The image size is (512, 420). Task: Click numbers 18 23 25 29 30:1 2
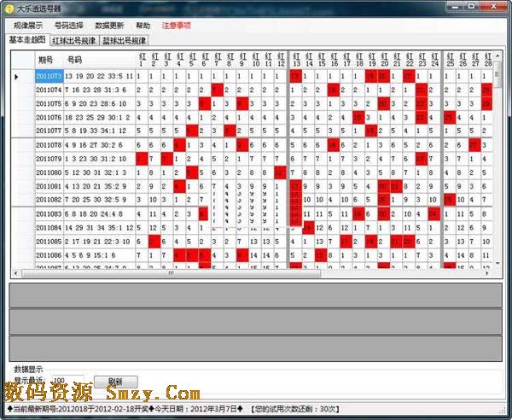(x=97, y=117)
